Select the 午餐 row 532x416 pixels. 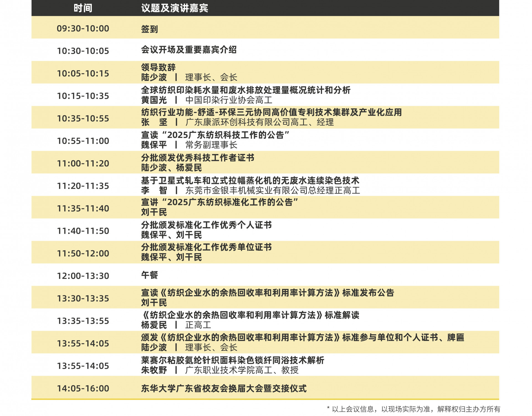coord(150,275)
